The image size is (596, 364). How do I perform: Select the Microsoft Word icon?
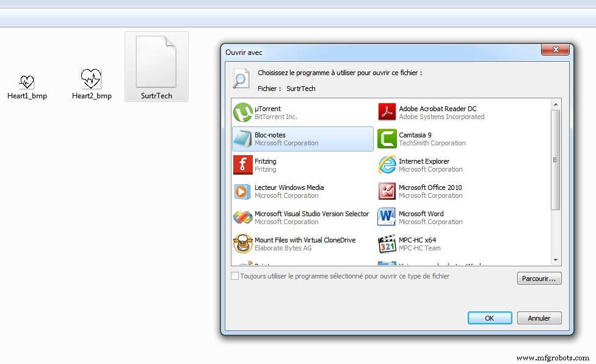387,218
